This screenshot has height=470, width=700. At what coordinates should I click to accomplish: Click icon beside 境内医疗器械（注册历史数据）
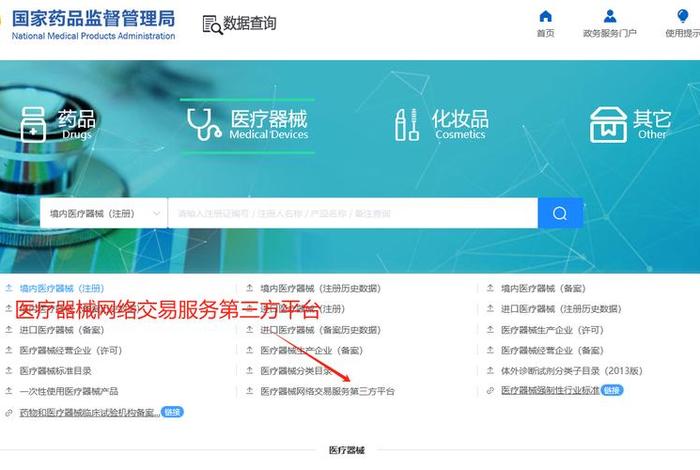coord(250,288)
